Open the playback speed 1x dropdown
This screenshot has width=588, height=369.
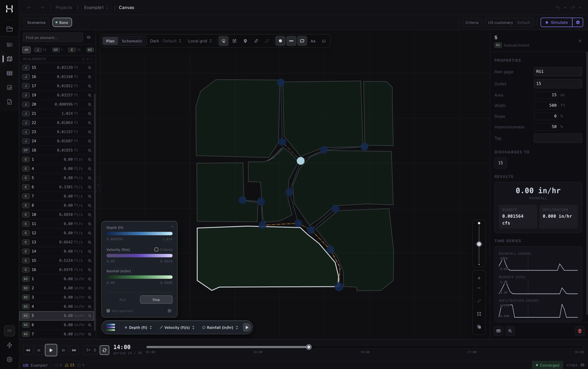(x=91, y=350)
